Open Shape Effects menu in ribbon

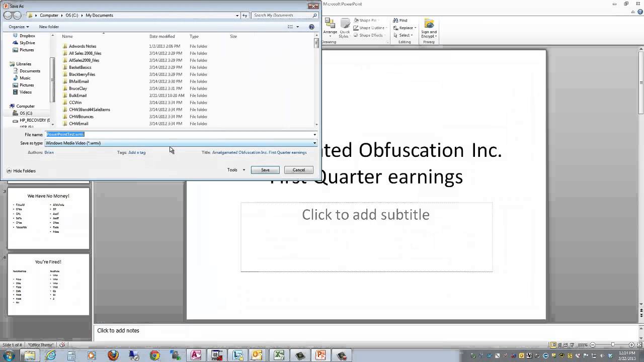(x=369, y=35)
